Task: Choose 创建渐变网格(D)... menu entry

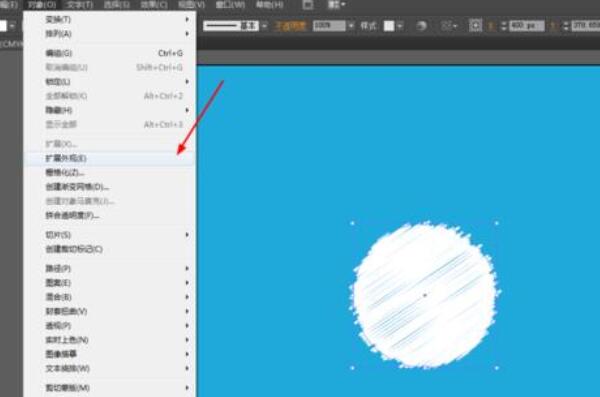Action: pyautogui.click(x=110, y=187)
